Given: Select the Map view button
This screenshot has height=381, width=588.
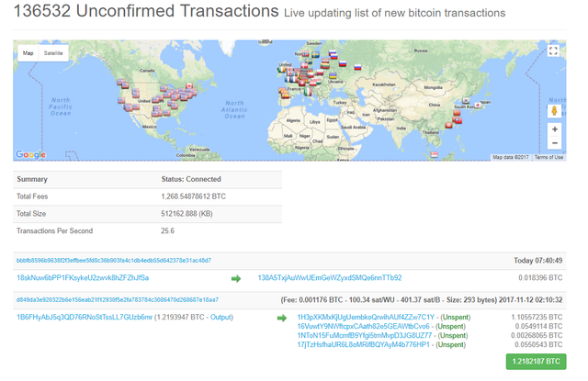Looking at the screenshot, I should [28, 53].
